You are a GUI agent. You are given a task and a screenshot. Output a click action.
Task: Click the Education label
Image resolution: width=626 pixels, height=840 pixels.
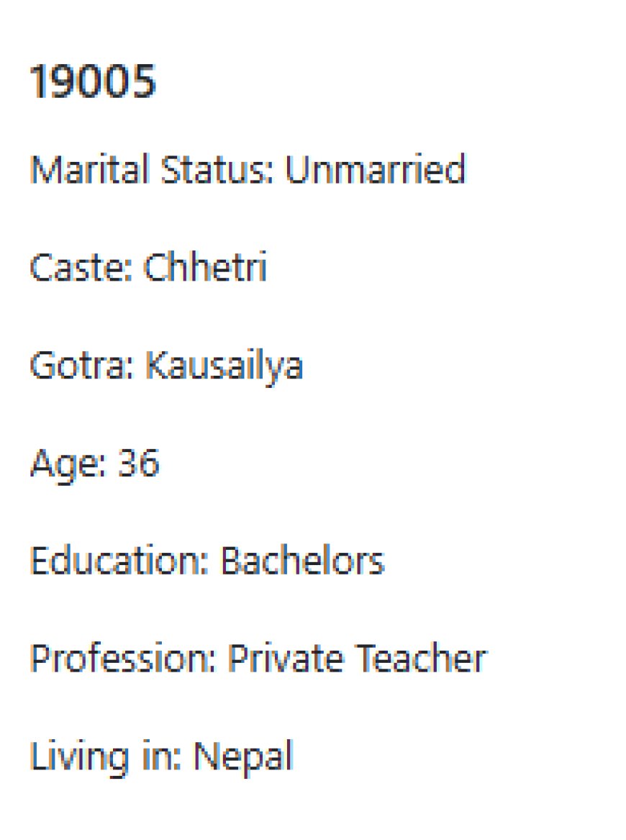(119, 560)
